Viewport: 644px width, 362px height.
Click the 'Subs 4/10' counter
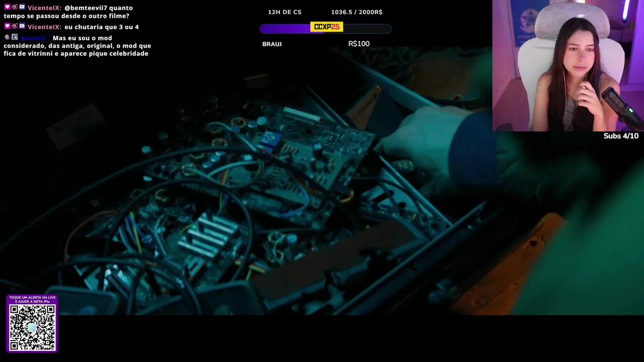[x=621, y=136]
